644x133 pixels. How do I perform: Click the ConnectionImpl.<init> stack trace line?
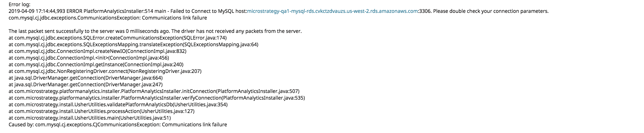89,58
